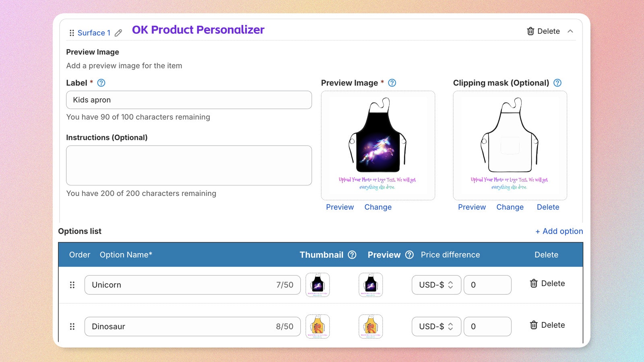Screen dimensions: 644x362
Task: Click Change under the Clipping mask image
Action: (510, 207)
